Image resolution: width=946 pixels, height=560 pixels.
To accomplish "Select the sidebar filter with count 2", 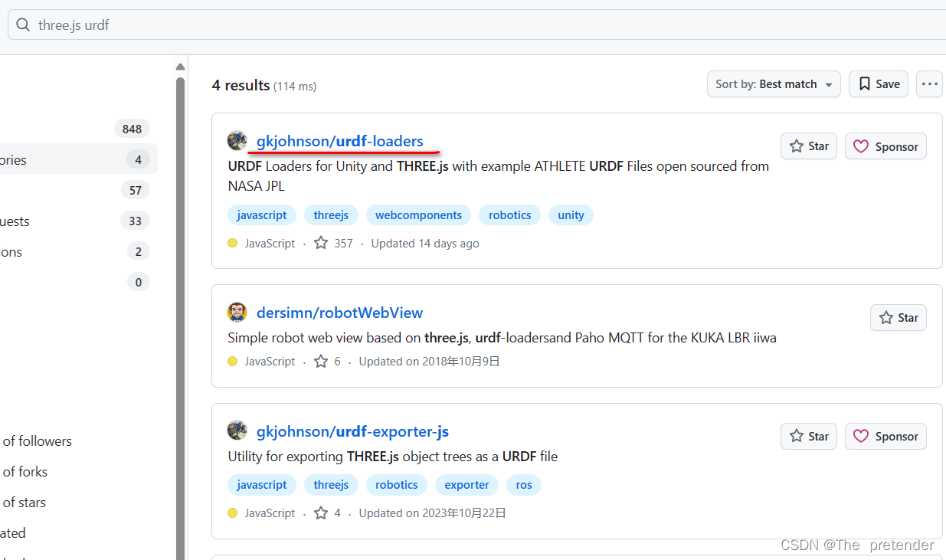I will coord(78,251).
